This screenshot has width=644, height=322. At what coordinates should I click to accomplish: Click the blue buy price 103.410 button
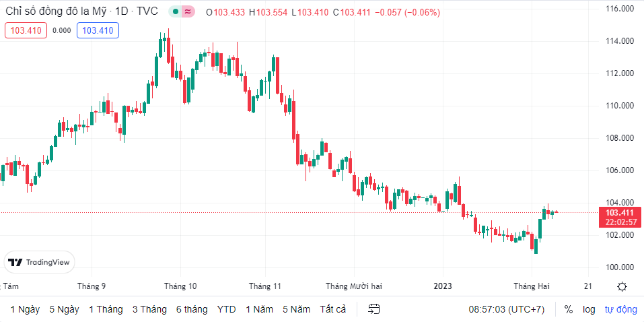(x=98, y=30)
